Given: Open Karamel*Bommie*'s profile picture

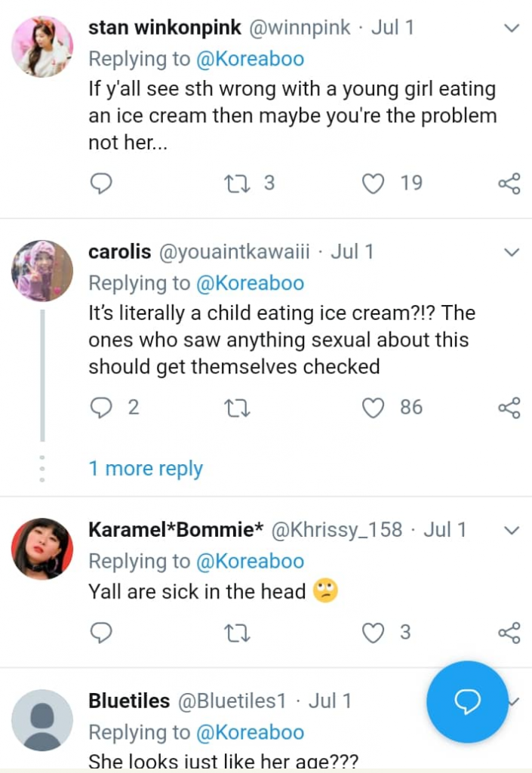Looking at the screenshot, I should point(42,549).
